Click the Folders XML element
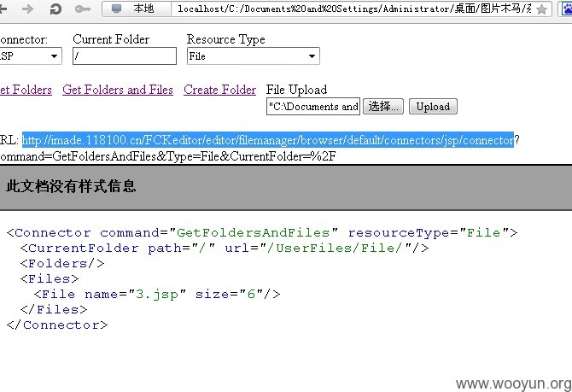572x392 pixels. (62, 264)
